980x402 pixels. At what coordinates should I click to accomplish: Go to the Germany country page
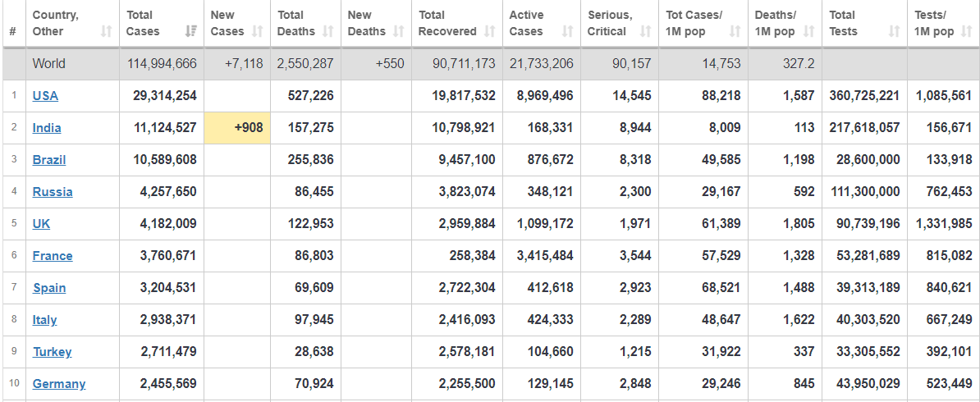[59, 384]
